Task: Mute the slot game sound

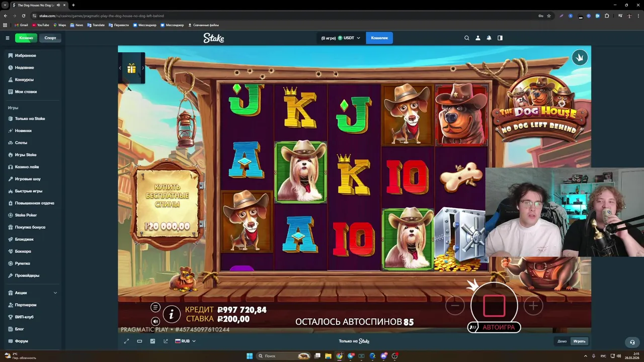Action: pos(155,321)
